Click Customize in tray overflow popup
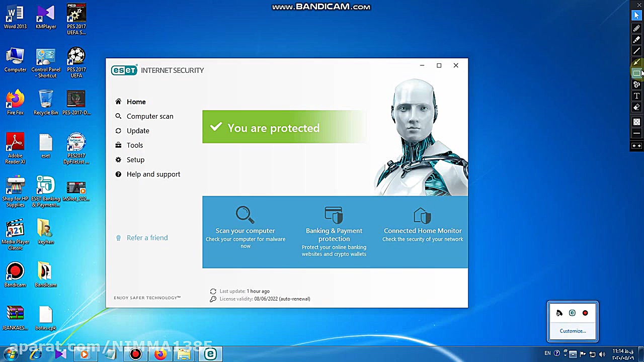Screen dimensions: 644x362 [x=573, y=331]
